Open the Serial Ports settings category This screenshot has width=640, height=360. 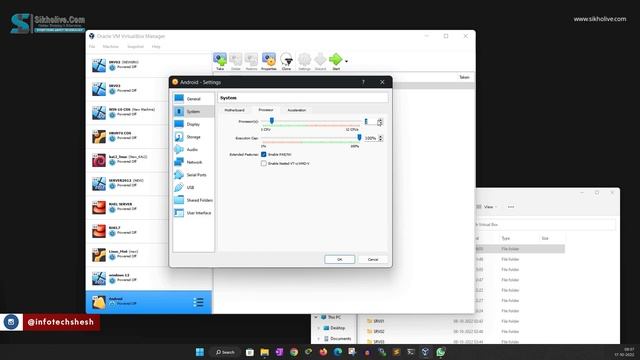tap(193, 175)
